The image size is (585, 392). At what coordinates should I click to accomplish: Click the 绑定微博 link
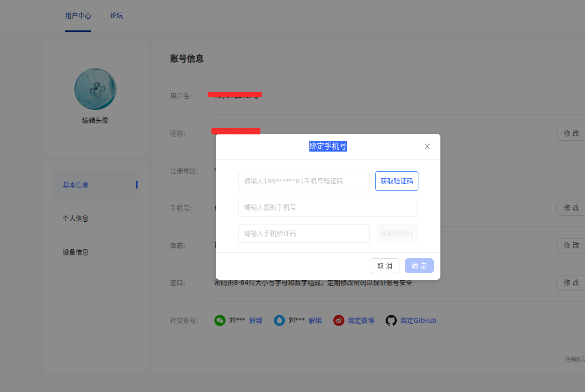[361, 320]
